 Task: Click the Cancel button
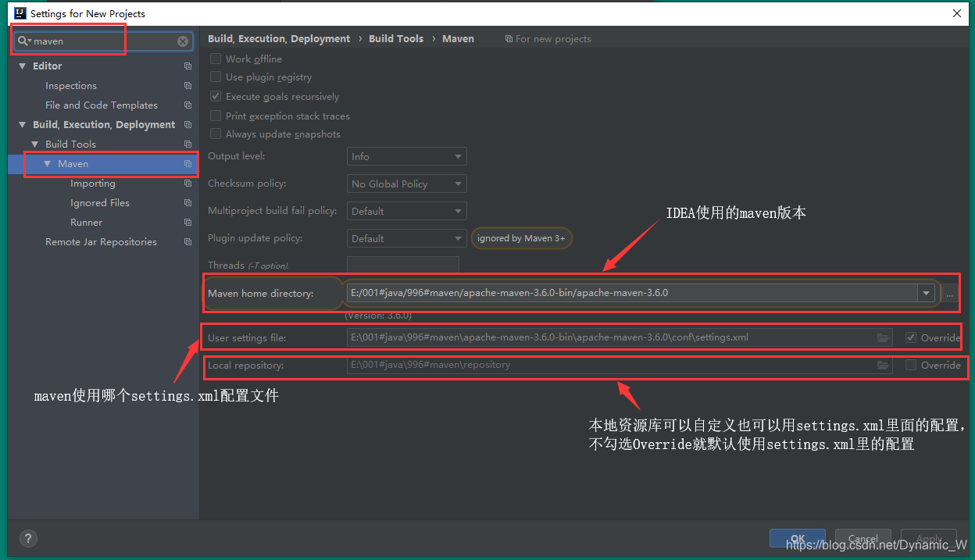[863, 539]
